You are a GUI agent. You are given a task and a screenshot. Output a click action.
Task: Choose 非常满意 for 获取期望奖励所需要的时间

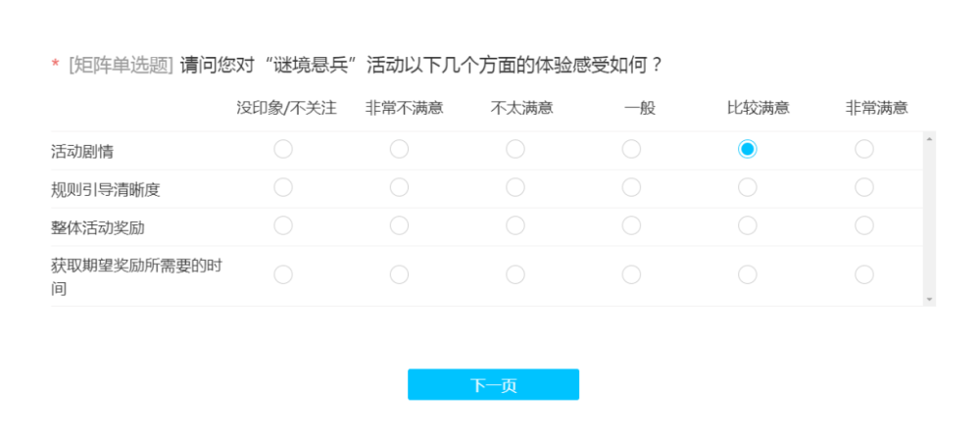pyautogui.click(x=863, y=274)
